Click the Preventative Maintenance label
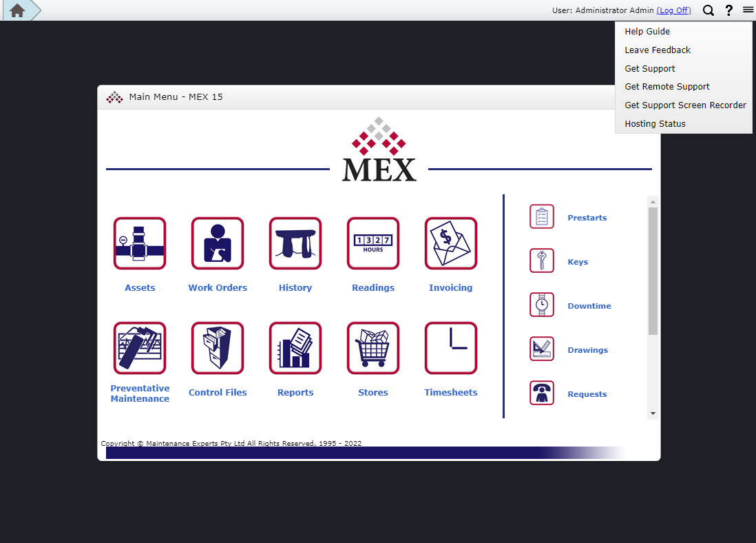This screenshot has width=756, height=543. tap(140, 393)
